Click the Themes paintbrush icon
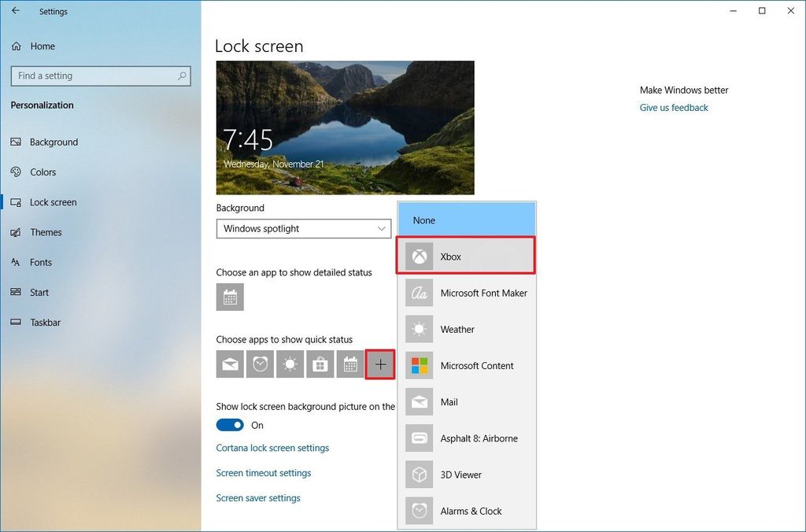 click(x=17, y=232)
